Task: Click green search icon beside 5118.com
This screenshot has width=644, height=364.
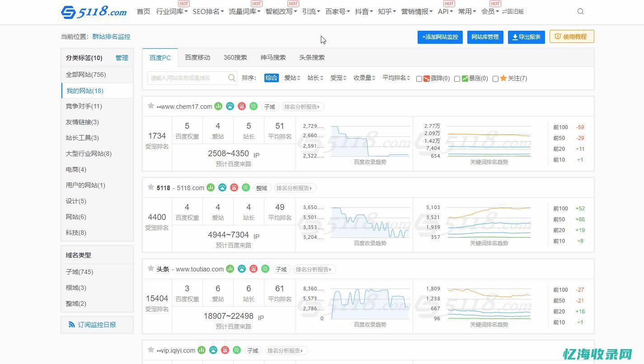Action: point(246,187)
